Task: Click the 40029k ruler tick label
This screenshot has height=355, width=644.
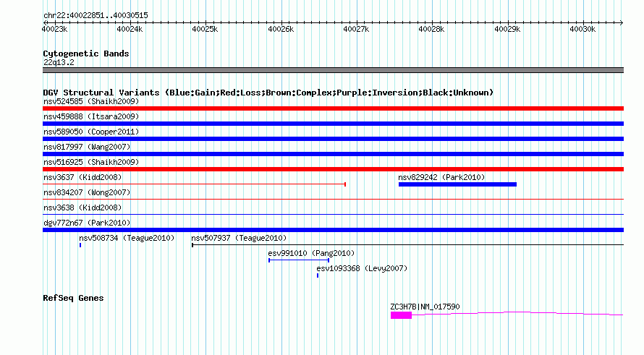Action: tap(507, 29)
